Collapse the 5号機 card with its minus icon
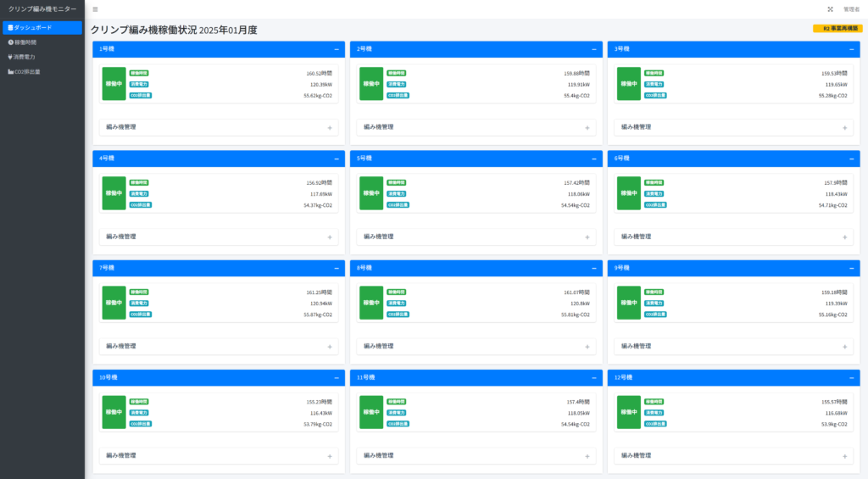This screenshot has height=479, width=868. click(594, 159)
